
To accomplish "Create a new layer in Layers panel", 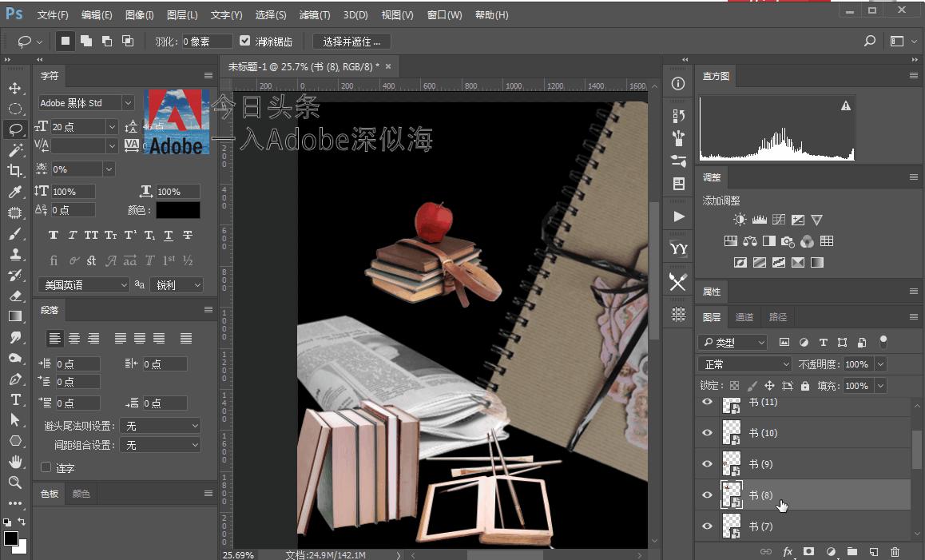I will click(x=872, y=551).
